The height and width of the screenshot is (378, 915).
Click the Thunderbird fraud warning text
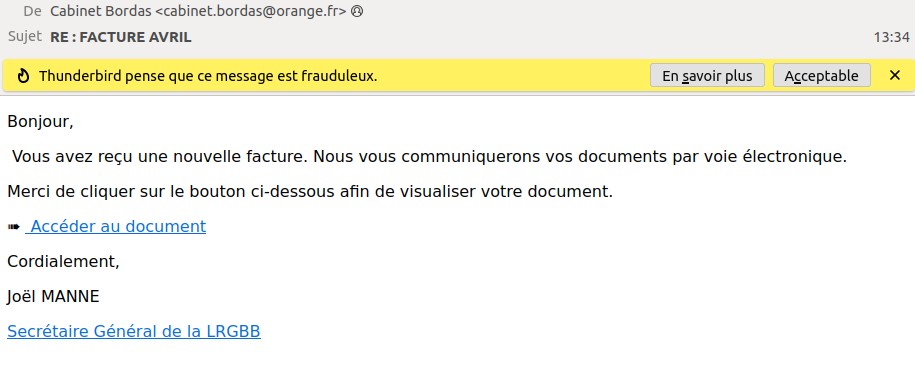[208, 76]
